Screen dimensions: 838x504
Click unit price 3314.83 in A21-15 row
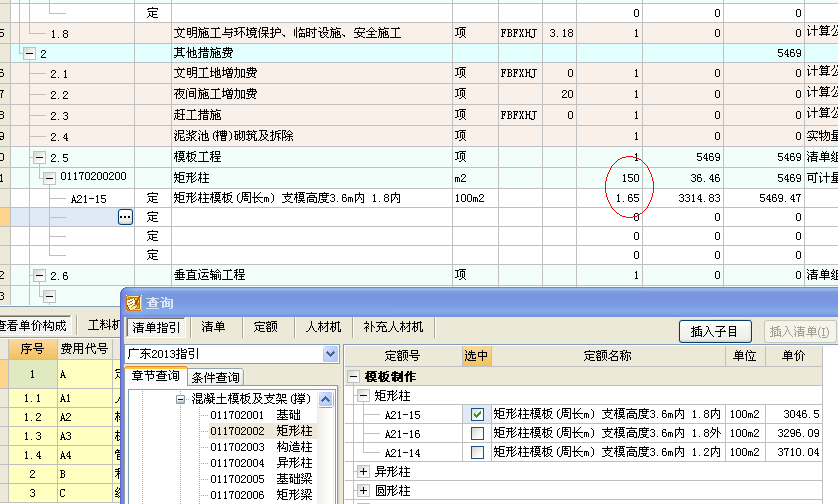(x=683, y=198)
